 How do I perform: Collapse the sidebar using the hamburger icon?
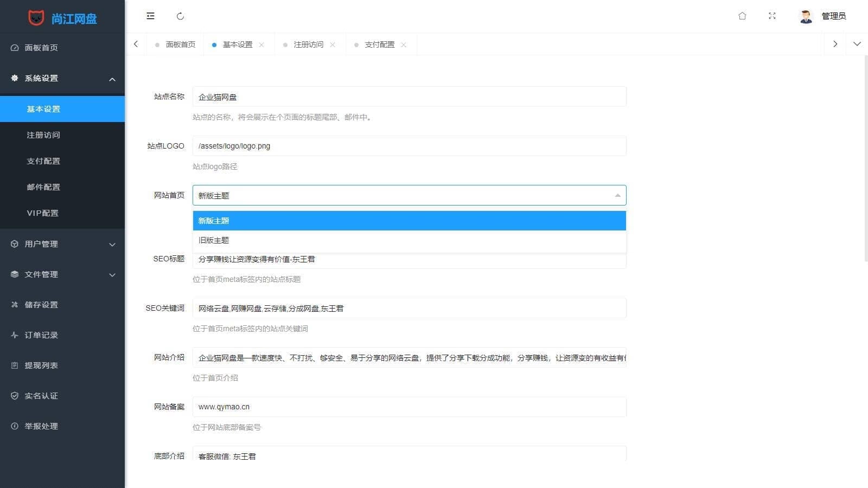point(150,16)
